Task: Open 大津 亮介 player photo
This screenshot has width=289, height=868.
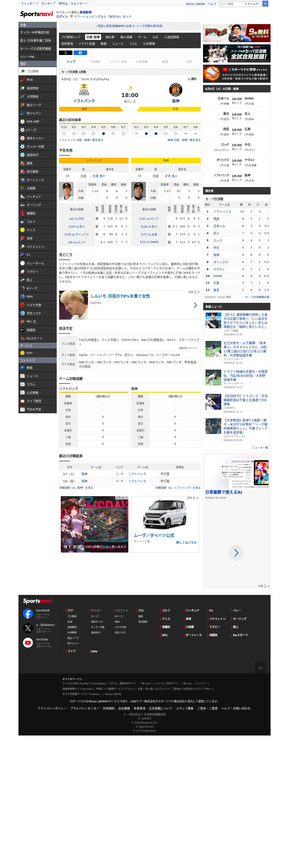Action: [x=66, y=191]
